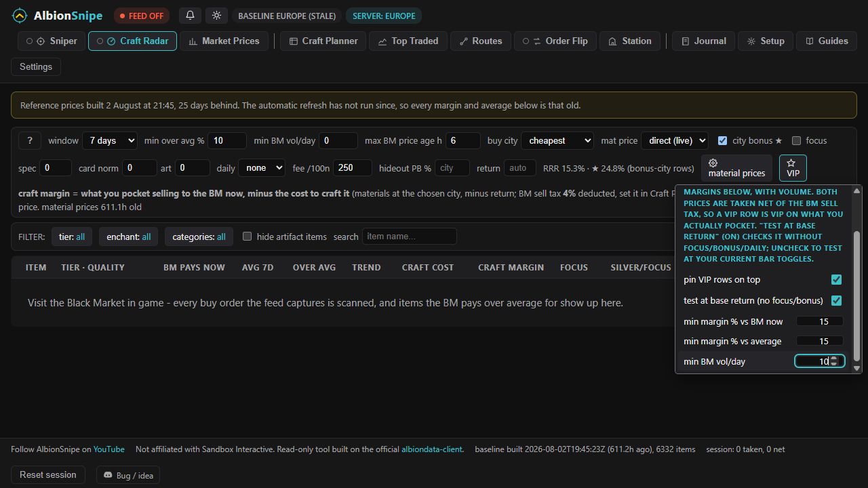Open the Craft Radar tab

coord(132,41)
